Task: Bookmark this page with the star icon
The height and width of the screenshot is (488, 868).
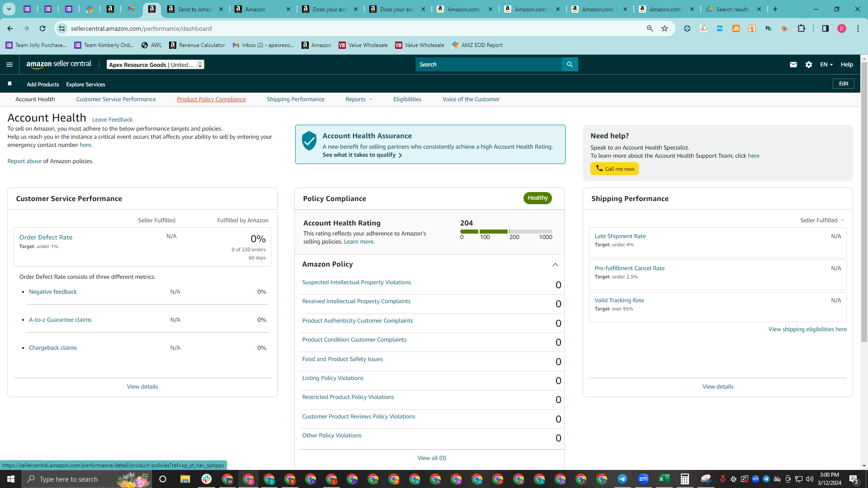Action: click(665, 28)
